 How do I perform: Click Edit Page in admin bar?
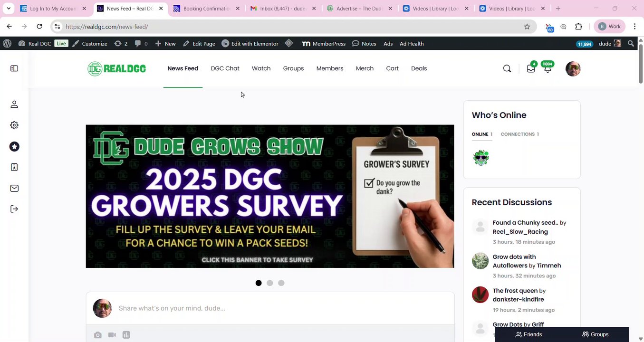pyautogui.click(x=199, y=43)
